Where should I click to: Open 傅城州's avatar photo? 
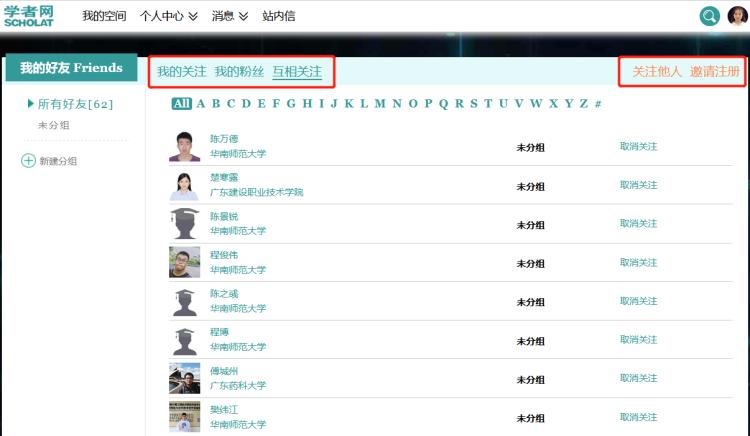coord(185,378)
